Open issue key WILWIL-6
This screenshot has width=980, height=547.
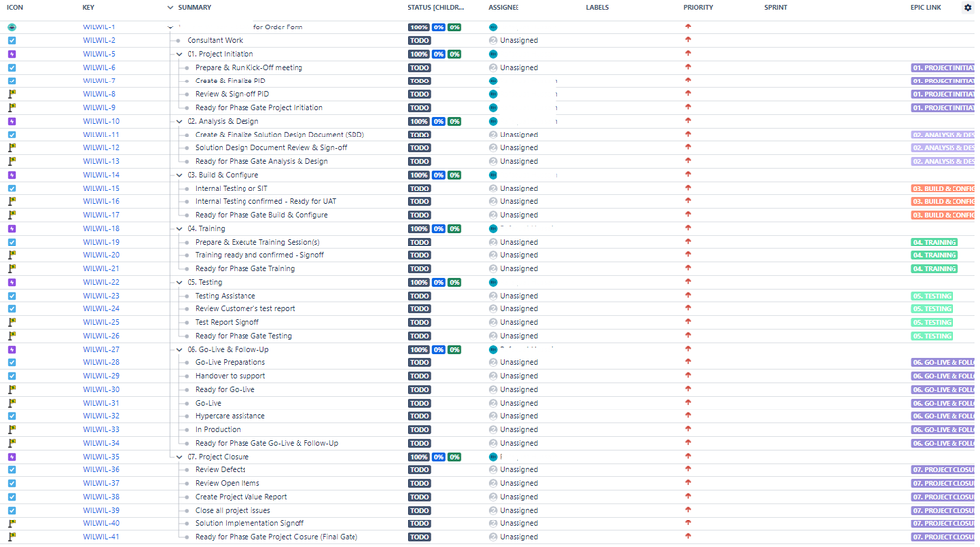pos(99,68)
